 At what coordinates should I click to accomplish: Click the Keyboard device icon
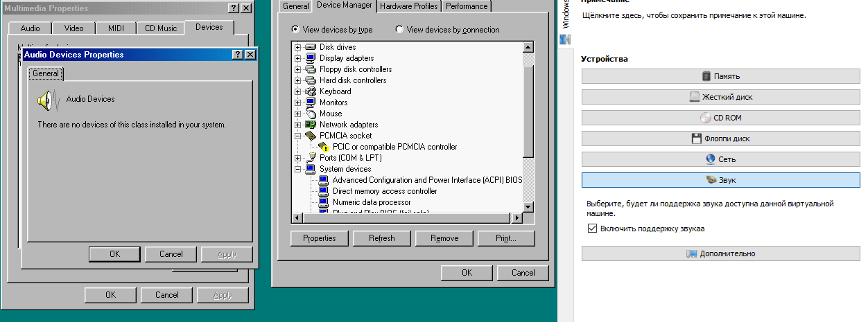point(311,91)
